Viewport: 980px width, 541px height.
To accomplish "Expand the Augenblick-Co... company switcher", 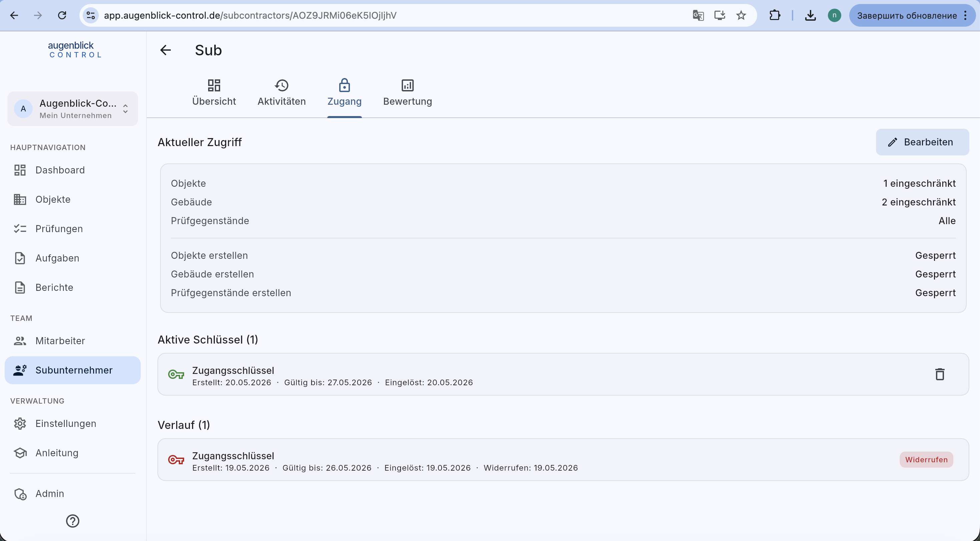I will pos(73,109).
